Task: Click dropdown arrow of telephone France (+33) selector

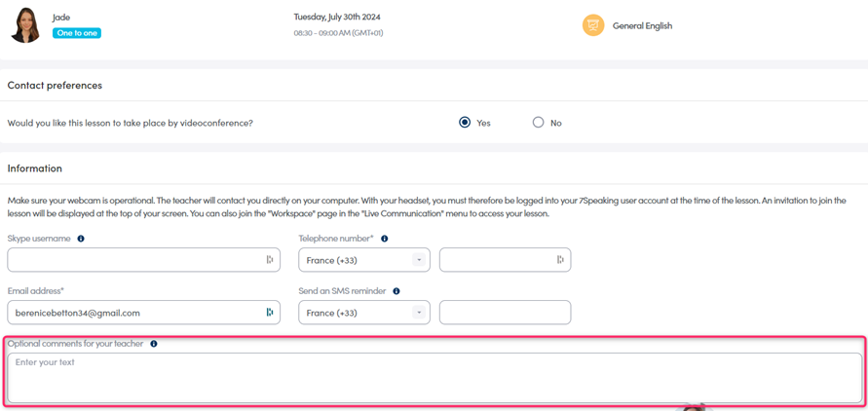Action: [419, 260]
